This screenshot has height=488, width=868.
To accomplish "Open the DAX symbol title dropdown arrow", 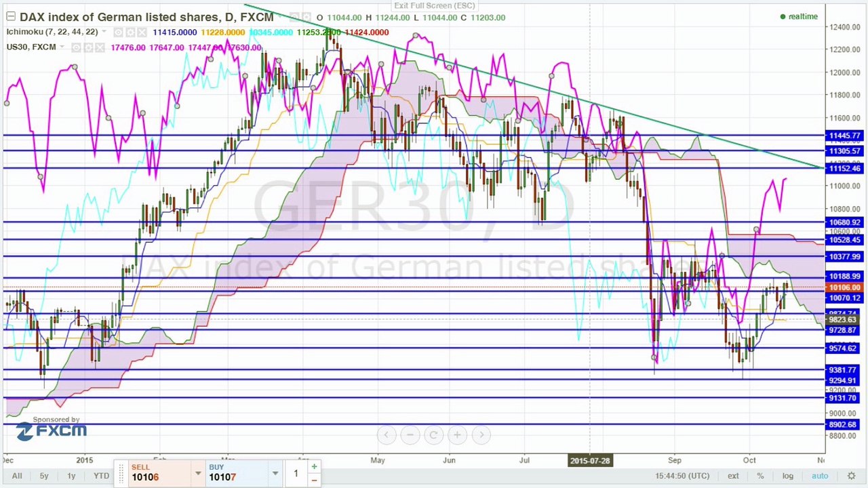I will 279,18.
